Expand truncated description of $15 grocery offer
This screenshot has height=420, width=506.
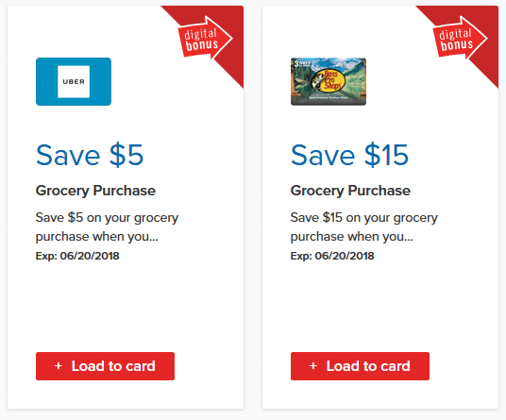click(x=364, y=227)
